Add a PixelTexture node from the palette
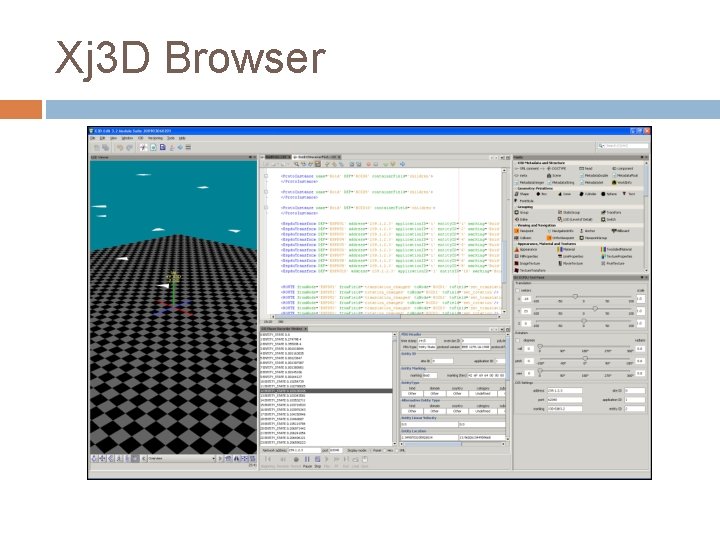 tap(613, 264)
